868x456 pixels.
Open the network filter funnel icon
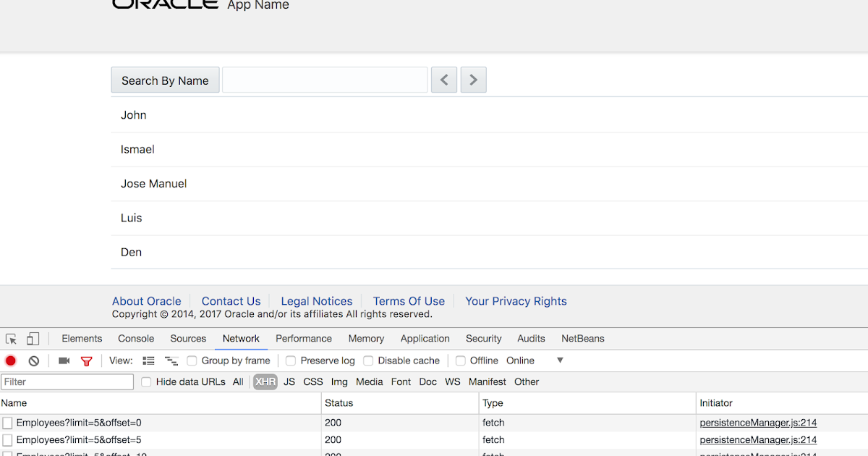click(86, 360)
